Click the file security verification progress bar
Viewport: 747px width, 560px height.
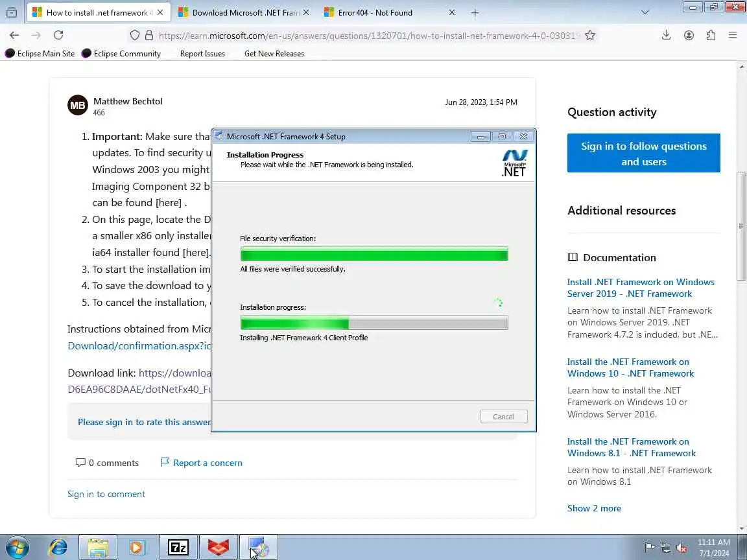point(374,254)
